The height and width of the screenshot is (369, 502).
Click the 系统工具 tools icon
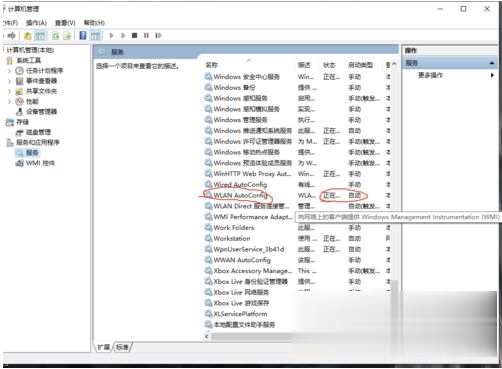point(10,60)
